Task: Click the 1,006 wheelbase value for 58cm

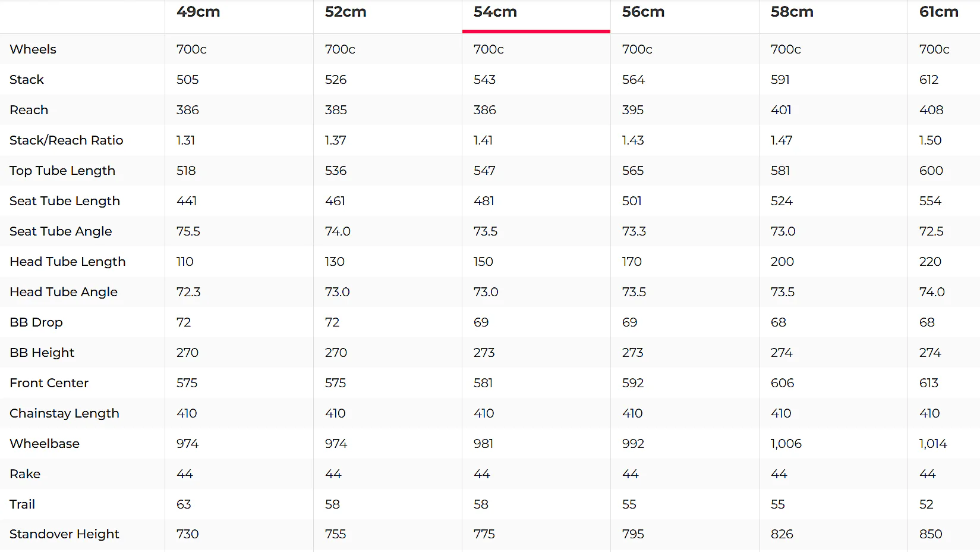Action: tap(786, 444)
